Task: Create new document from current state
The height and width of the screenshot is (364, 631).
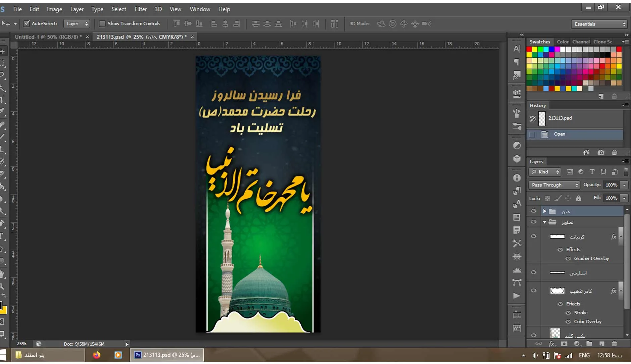Action: [x=586, y=152]
